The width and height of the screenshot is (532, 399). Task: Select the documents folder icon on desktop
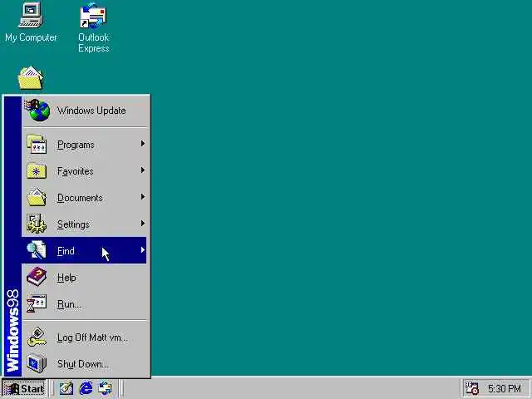pos(31,78)
